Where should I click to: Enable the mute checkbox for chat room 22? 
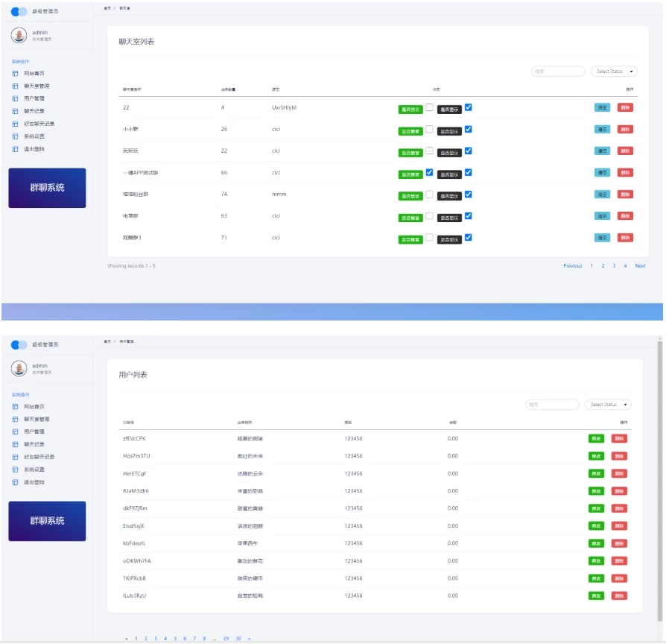(x=429, y=107)
